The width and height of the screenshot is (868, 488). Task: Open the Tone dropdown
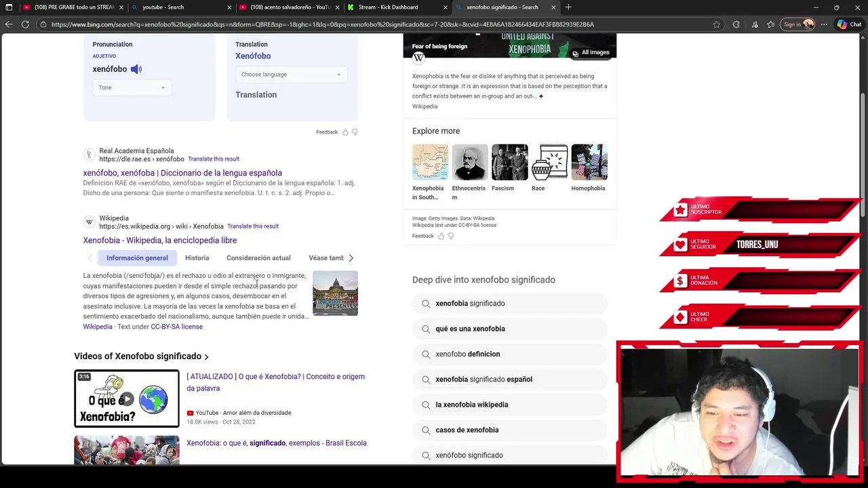131,87
